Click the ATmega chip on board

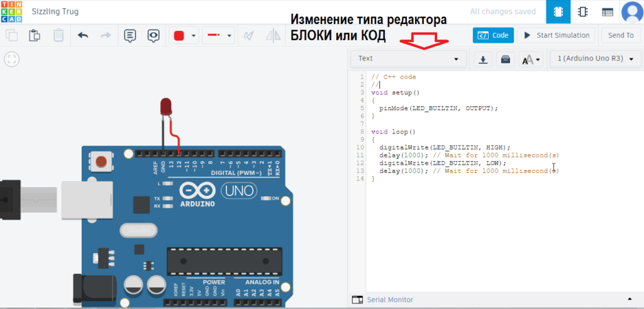[225, 261]
